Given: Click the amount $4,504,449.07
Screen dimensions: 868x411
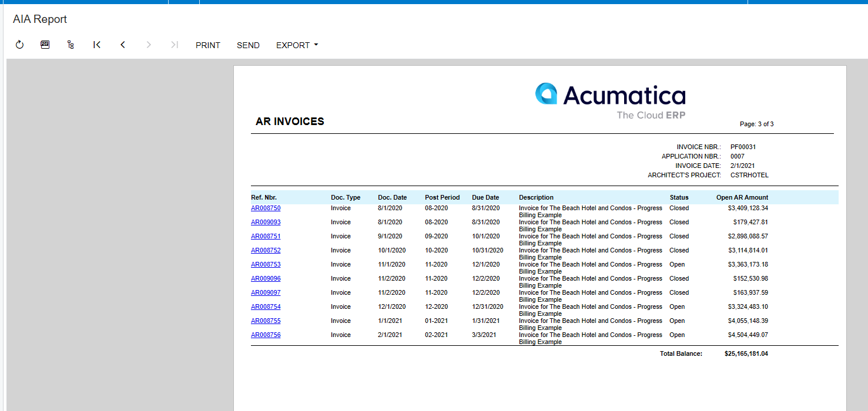Looking at the screenshot, I should point(748,335).
